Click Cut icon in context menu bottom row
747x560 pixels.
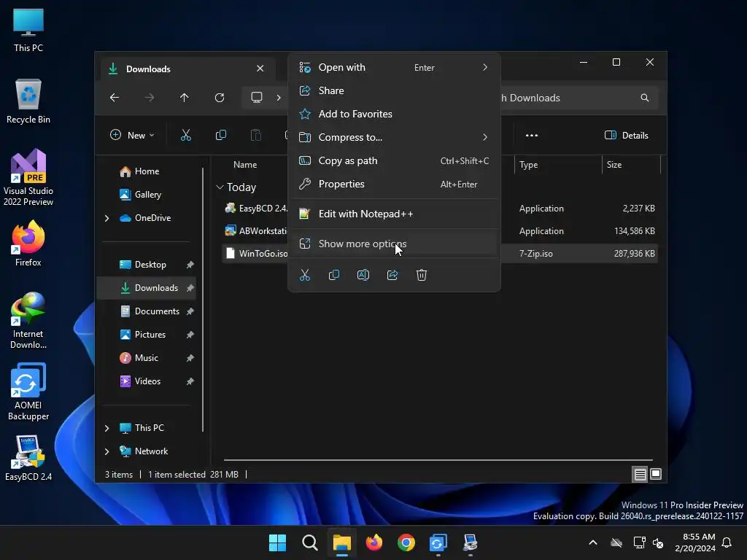(305, 275)
